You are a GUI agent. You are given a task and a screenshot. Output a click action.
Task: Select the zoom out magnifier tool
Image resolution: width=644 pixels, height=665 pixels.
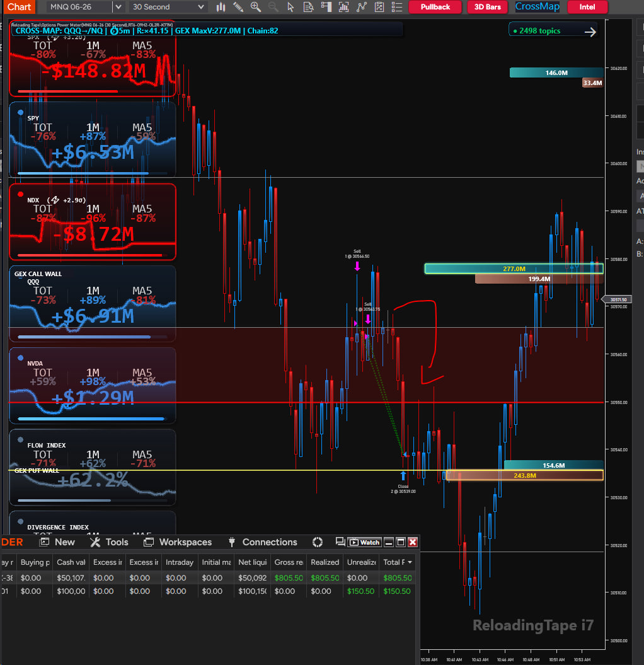pyautogui.click(x=273, y=7)
